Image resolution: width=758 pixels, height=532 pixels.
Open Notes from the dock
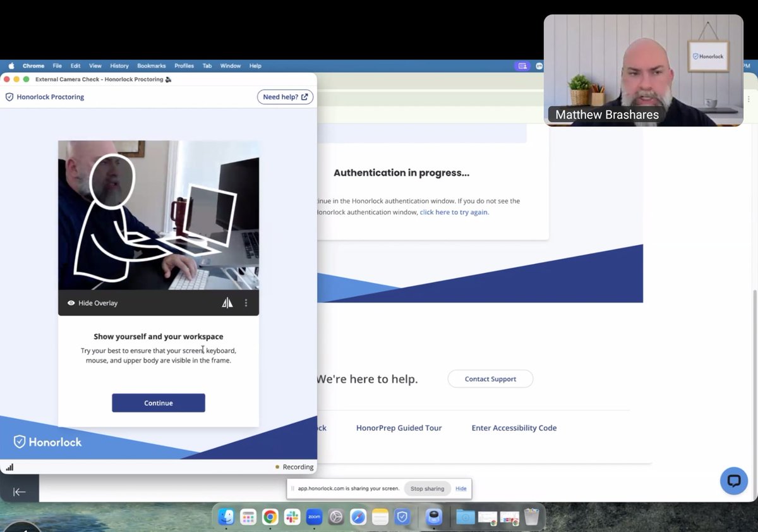coord(380,517)
